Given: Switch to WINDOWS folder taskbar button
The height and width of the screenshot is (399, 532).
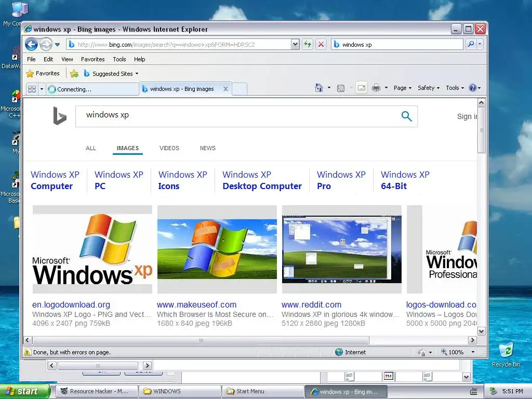Looking at the screenshot, I should (x=180, y=391).
